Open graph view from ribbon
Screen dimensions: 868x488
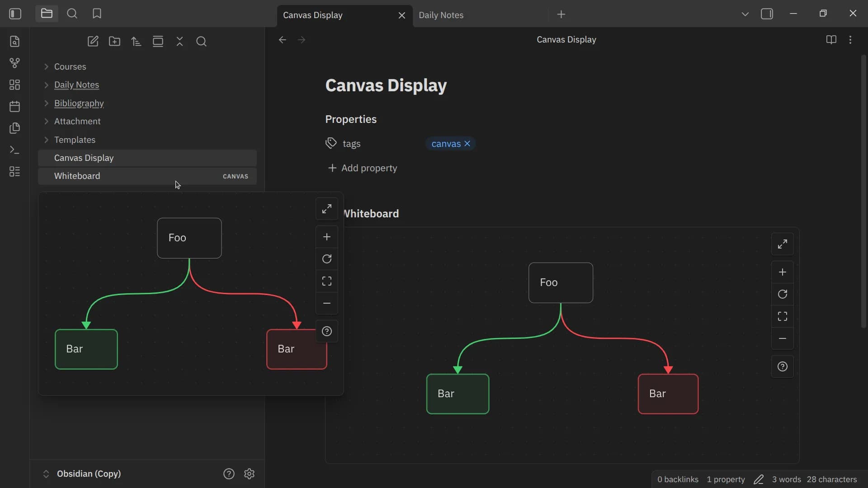tap(14, 63)
